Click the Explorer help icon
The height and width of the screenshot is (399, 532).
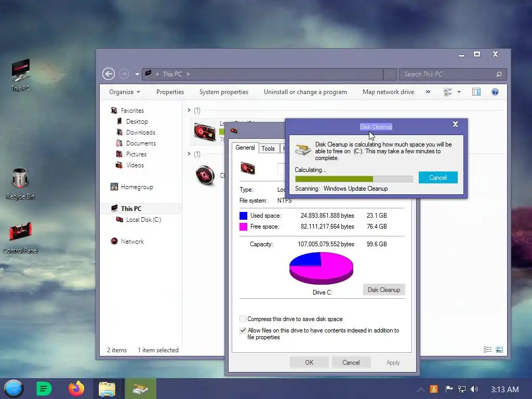pyautogui.click(x=495, y=92)
